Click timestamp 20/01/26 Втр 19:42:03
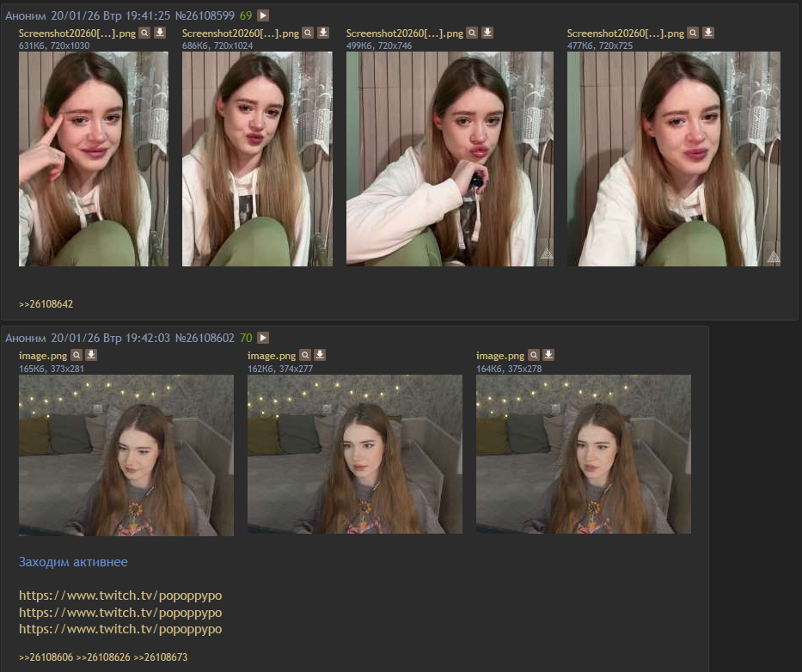The height and width of the screenshot is (672, 802). [x=111, y=338]
